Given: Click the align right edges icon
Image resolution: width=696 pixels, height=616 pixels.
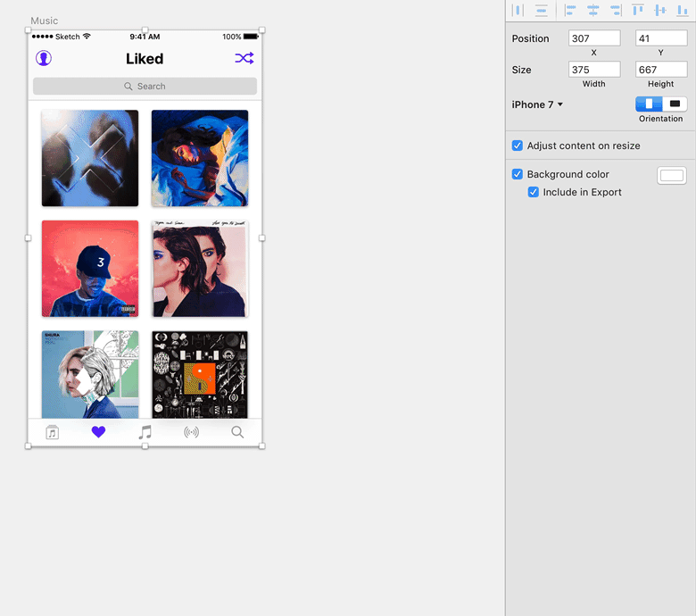Looking at the screenshot, I should point(616,10).
